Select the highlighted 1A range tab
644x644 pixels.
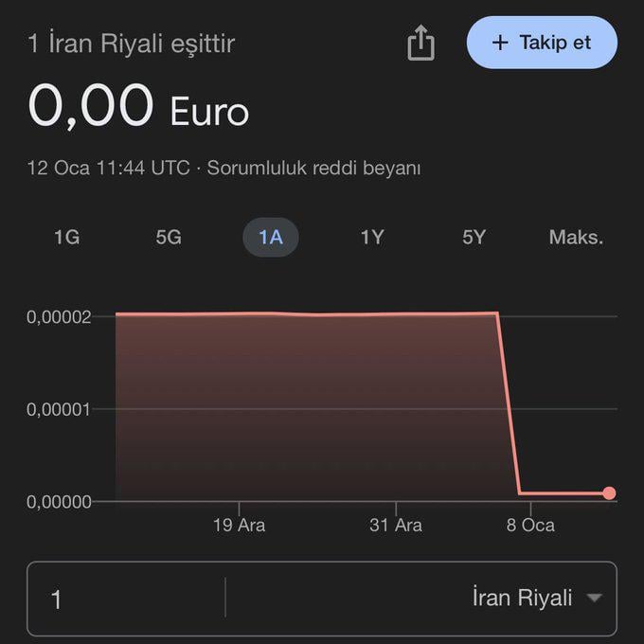pos(271,237)
